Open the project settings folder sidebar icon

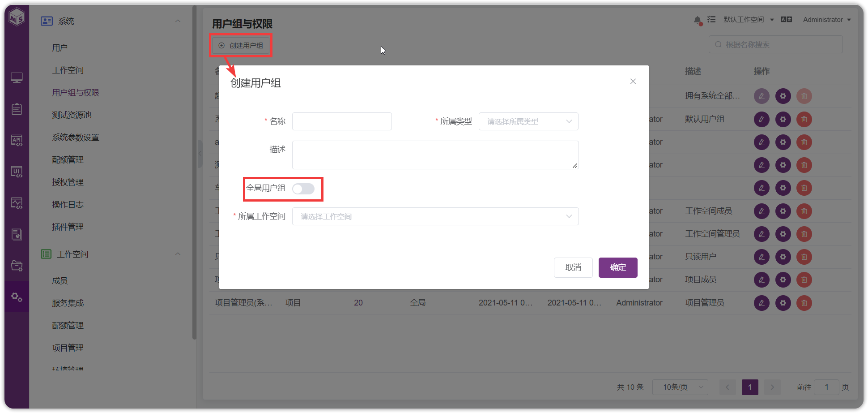pos(17,266)
